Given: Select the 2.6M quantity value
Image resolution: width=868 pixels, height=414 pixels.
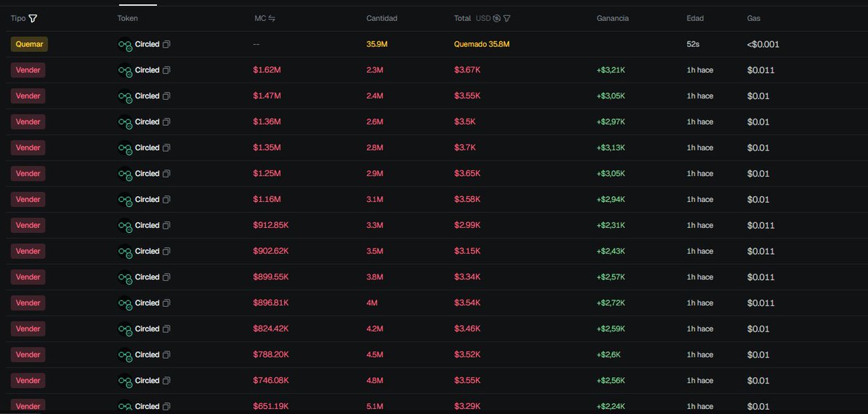Looking at the screenshot, I should click(x=375, y=122).
